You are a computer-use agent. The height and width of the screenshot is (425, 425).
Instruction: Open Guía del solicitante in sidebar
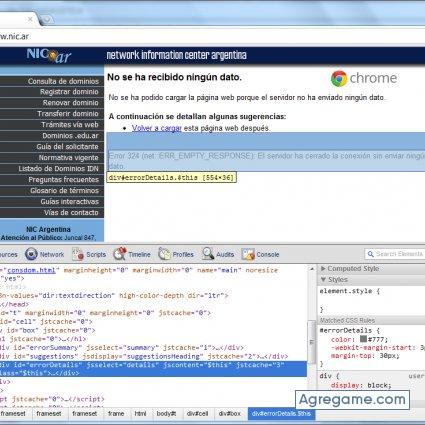click(x=67, y=147)
